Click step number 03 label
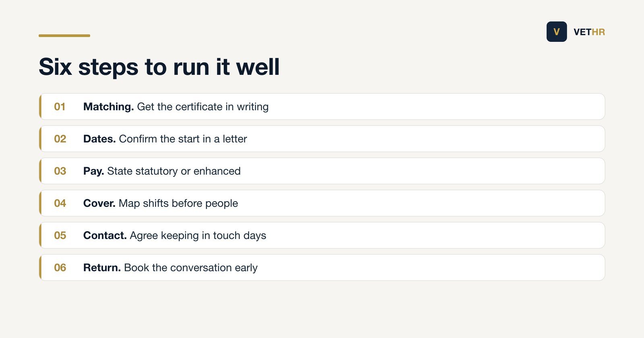 click(x=60, y=171)
